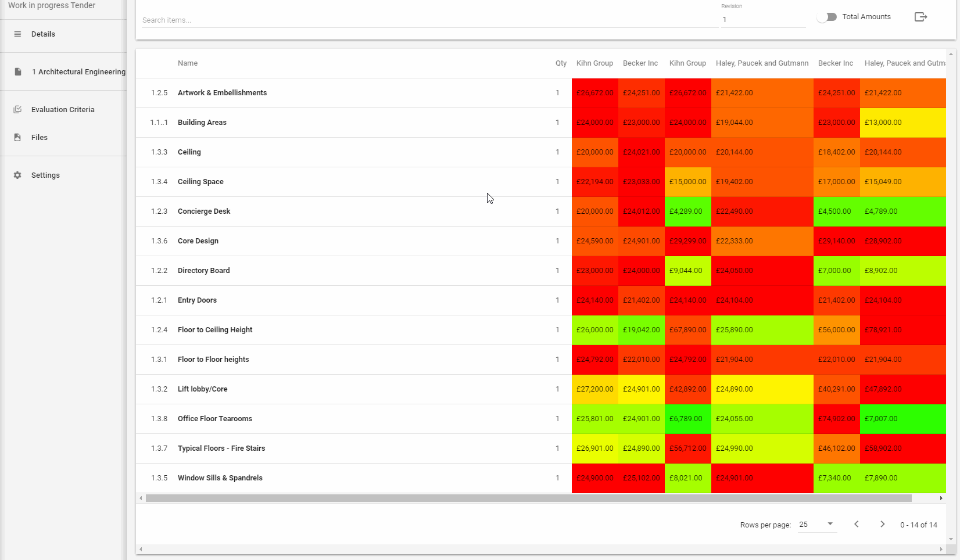This screenshot has width=960, height=560.
Task: Click the right pagination arrow
Action: click(x=882, y=524)
